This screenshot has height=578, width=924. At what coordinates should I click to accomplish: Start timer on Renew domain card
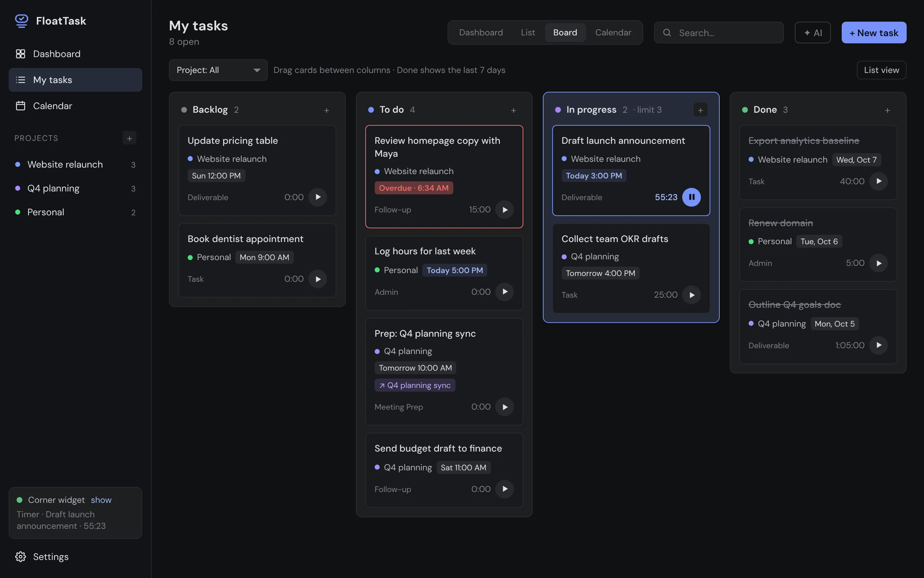tap(879, 263)
